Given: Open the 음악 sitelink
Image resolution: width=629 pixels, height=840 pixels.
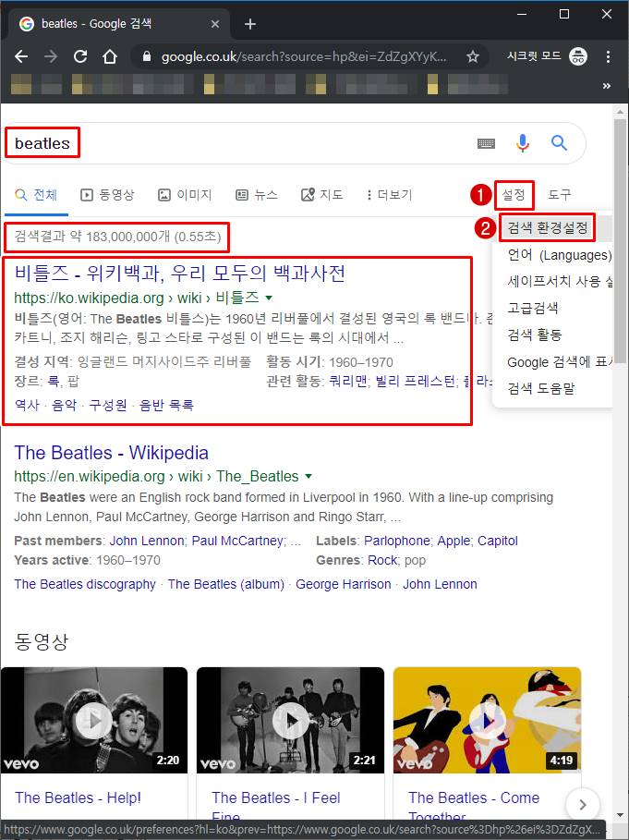Looking at the screenshot, I should tap(65, 405).
